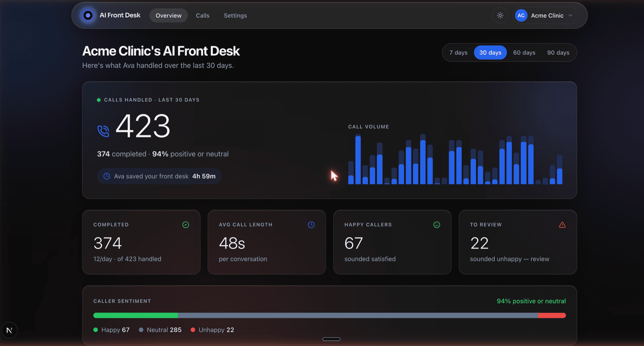Click the gray Neutral segment of sentiment bar
644x346 pixels.
[x=358, y=315]
